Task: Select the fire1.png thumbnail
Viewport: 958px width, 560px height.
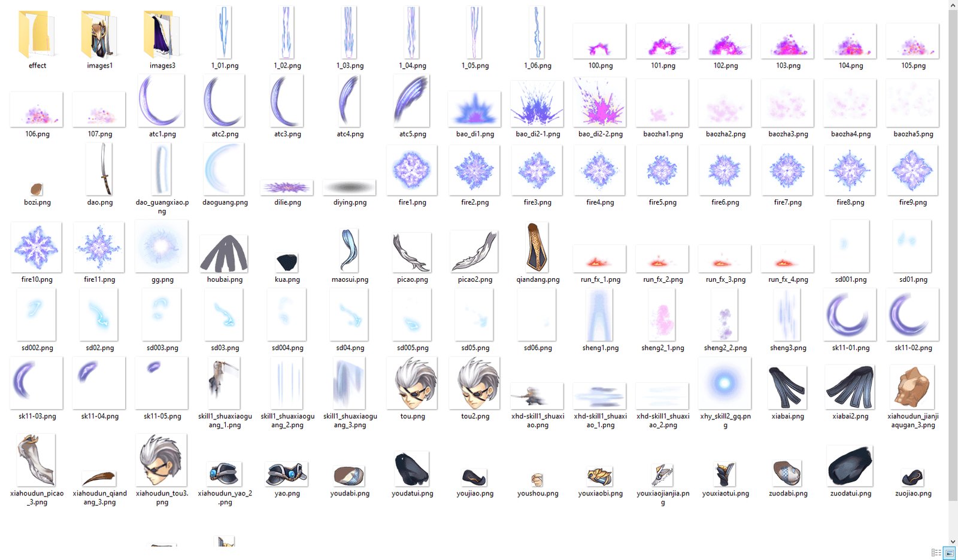Action: click(x=413, y=171)
